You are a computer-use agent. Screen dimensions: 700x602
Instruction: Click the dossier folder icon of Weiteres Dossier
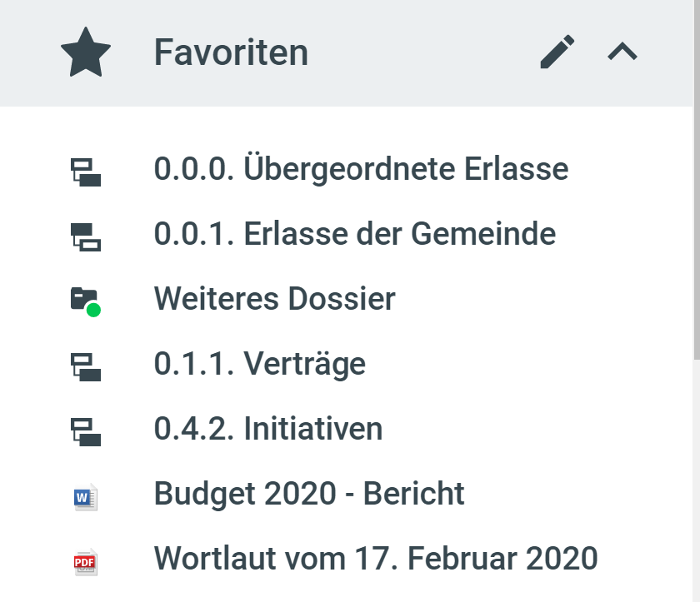[x=83, y=298]
